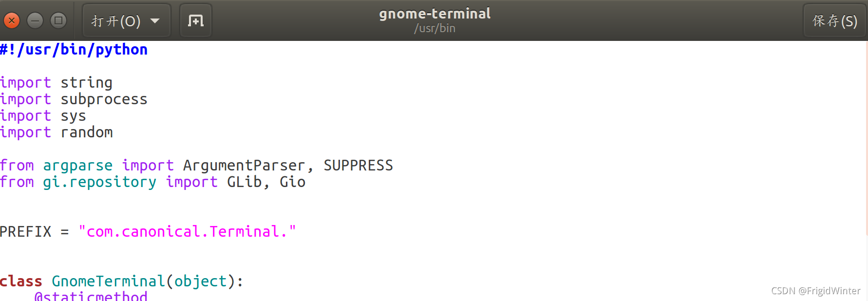
Task: Click on GLib in the gi.repository import
Action: tap(245, 182)
